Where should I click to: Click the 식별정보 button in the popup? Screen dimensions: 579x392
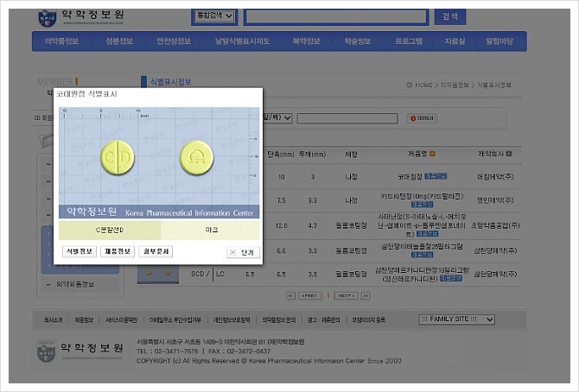point(80,251)
